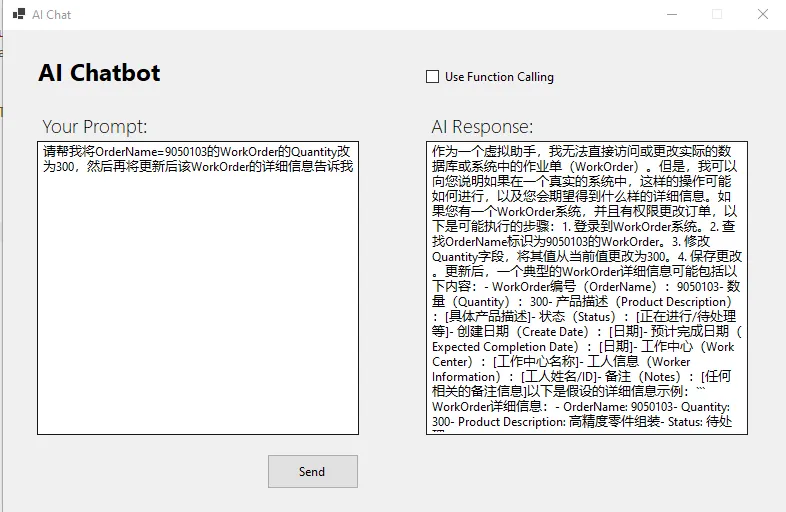Click the 'AI Chat' title bar text
Image resolution: width=786 pixels, height=512 pixels.
coord(51,15)
